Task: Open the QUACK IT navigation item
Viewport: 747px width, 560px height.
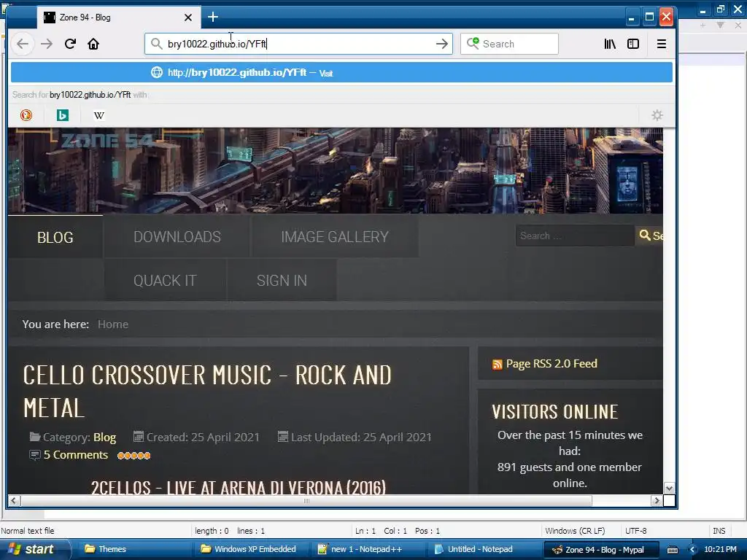Action: pos(165,281)
